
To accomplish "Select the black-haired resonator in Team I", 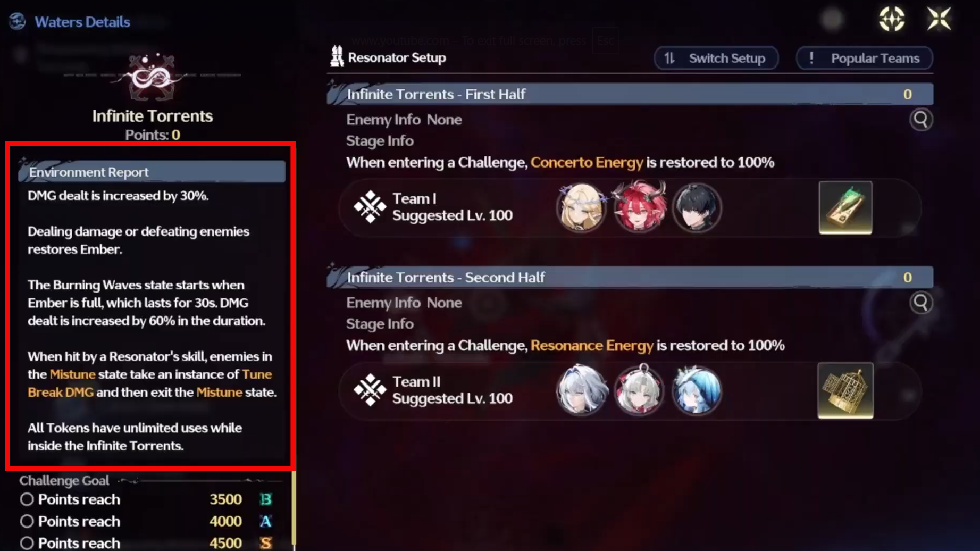I will (697, 207).
